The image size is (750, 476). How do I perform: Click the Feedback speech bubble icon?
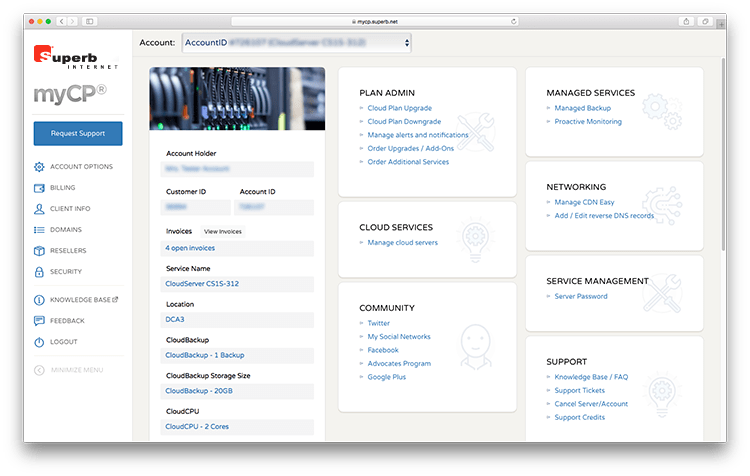click(39, 321)
